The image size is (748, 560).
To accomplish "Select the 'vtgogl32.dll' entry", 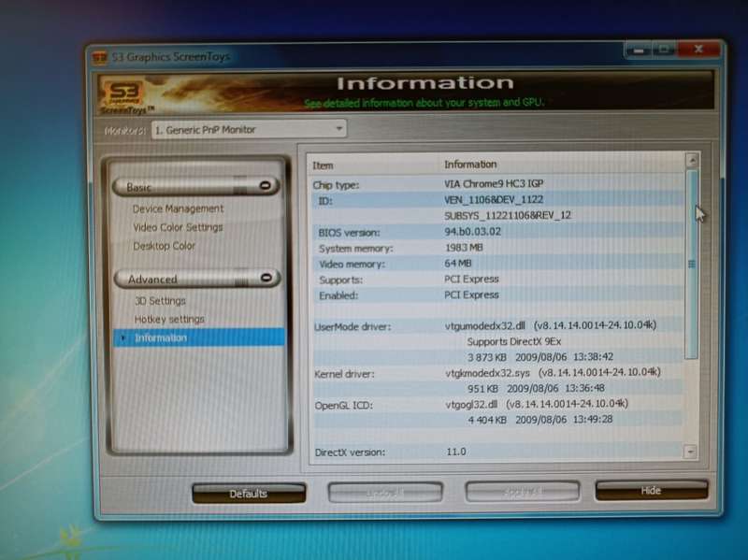I will pos(471,404).
